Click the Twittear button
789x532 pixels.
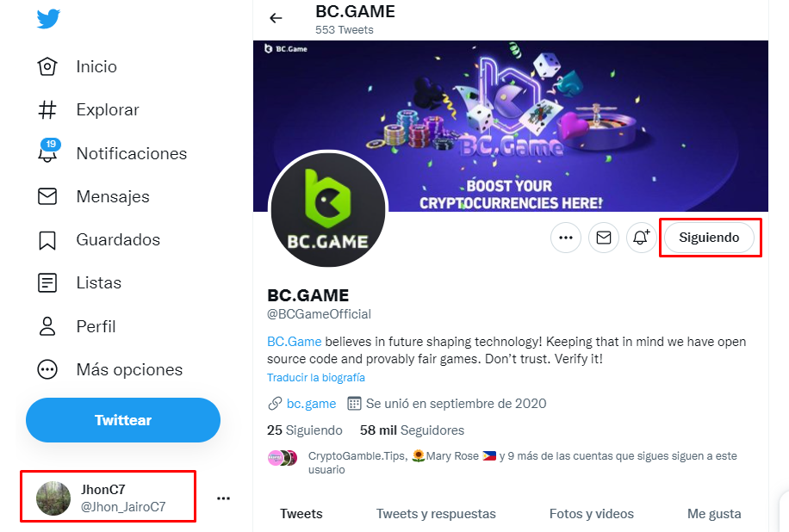tap(122, 420)
